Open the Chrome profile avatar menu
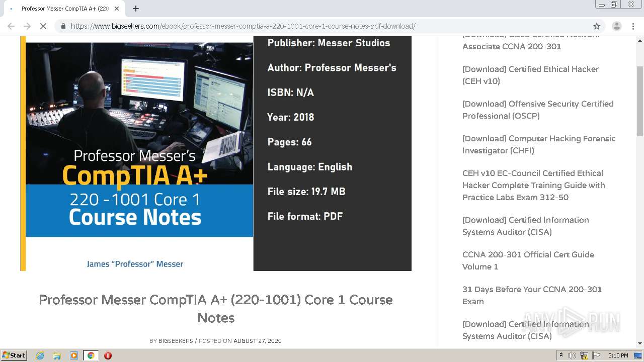The width and height of the screenshot is (644, 362). pos(616,26)
